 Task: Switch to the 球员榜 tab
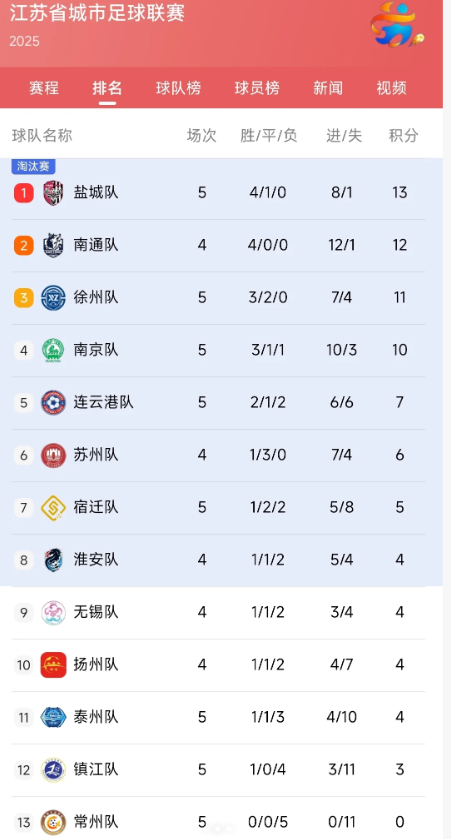[x=257, y=88]
